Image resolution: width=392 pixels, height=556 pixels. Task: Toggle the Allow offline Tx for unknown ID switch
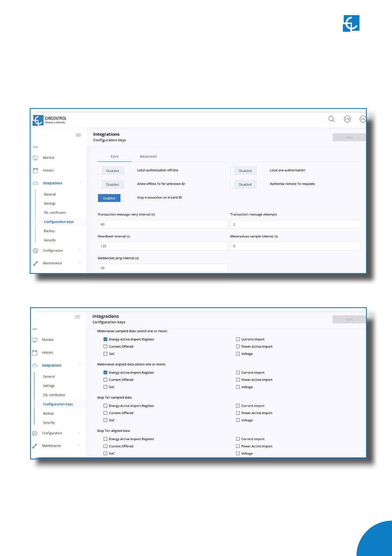(111, 184)
